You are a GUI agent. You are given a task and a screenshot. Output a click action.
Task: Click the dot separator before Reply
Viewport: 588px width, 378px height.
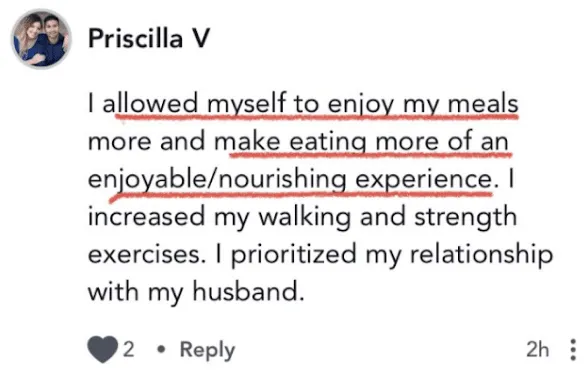(161, 350)
